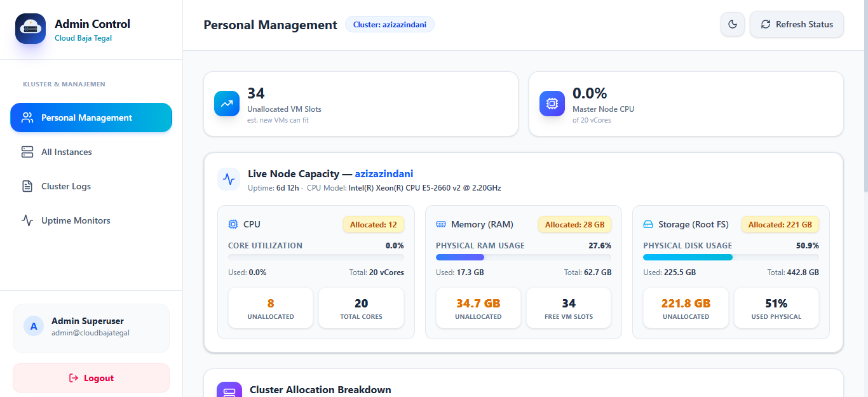
Task: Click the Cluster Logs document icon
Action: point(27,186)
